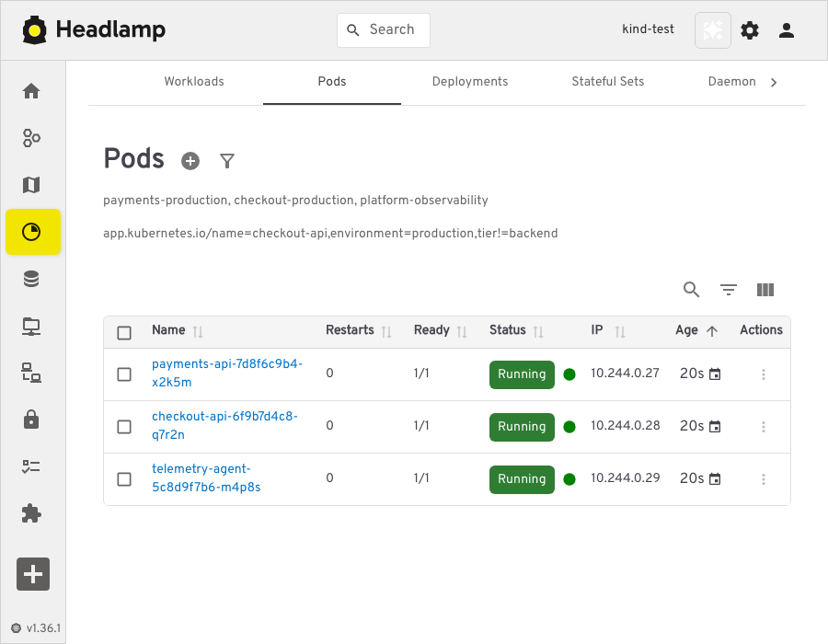This screenshot has height=644, width=828.
Task: Switch to the Workloads tab
Action: click(x=194, y=81)
